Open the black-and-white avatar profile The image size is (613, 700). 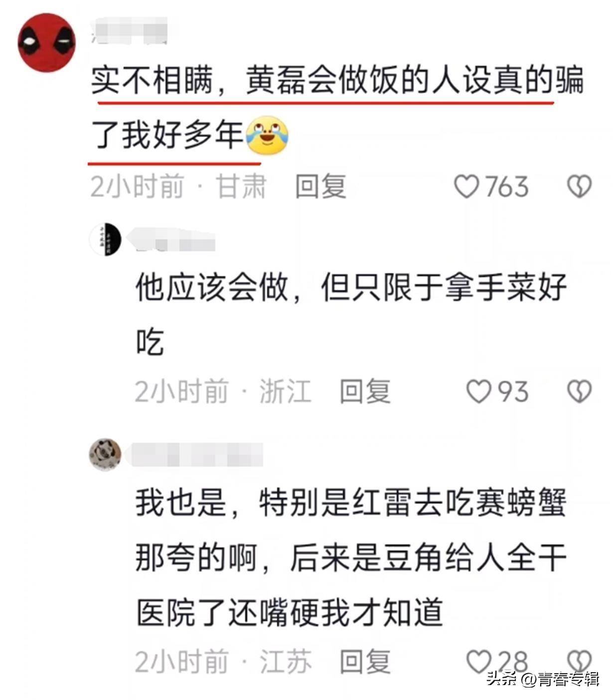point(105,239)
